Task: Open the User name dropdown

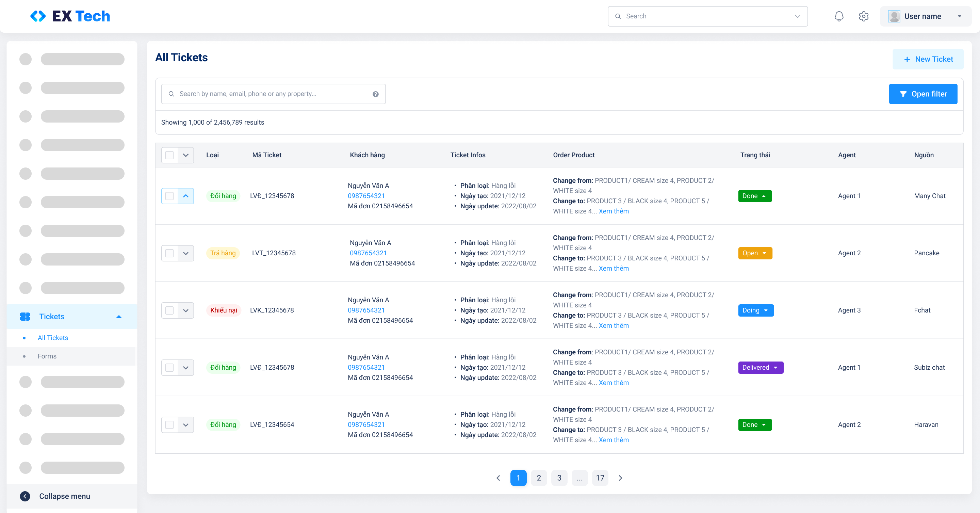Action: tap(926, 16)
